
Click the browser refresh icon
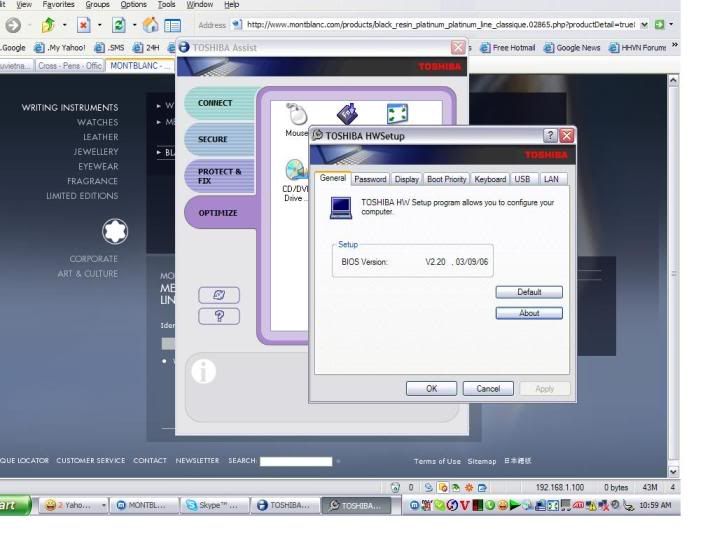pyautogui.click(x=118, y=25)
